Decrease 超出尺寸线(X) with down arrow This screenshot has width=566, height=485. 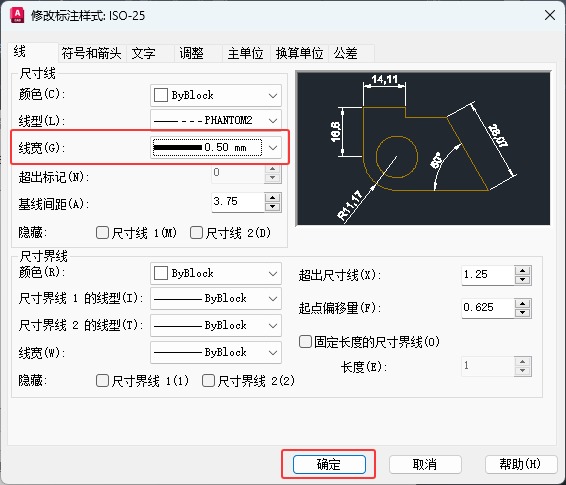click(x=523, y=280)
